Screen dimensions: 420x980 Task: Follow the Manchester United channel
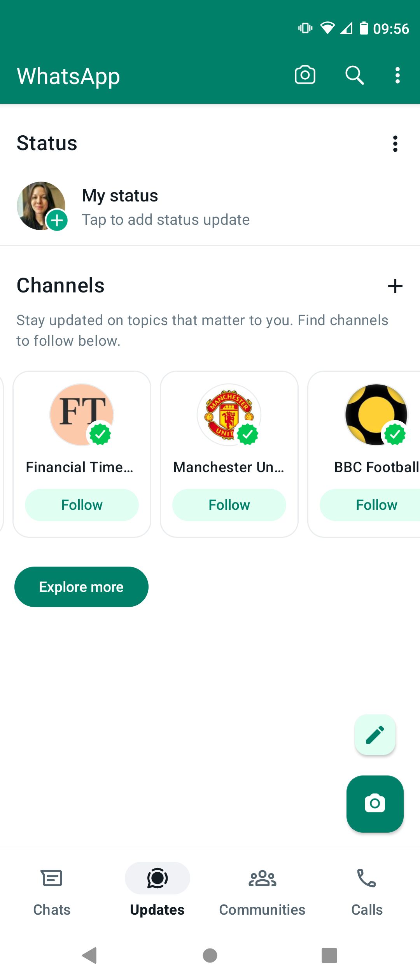229,505
